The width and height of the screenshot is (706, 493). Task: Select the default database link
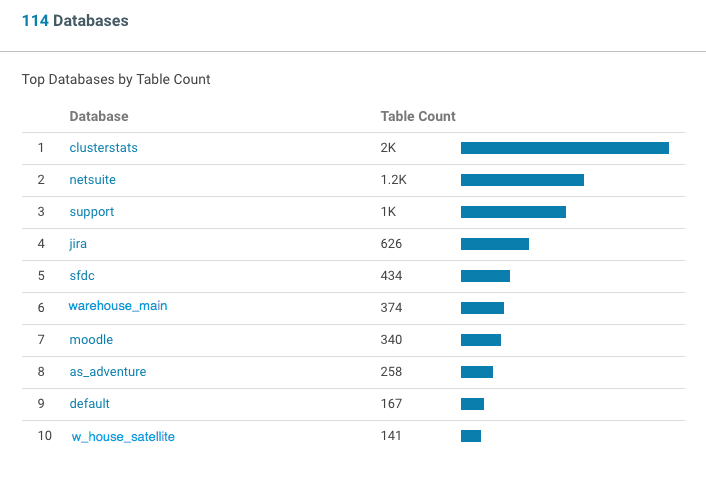tap(89, 404)
